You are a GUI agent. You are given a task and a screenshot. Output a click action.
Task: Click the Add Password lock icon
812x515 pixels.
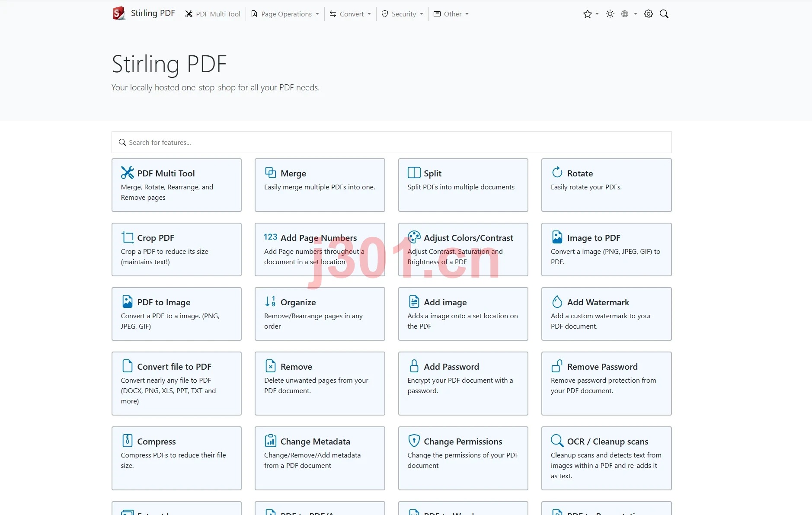coord(414,366)
